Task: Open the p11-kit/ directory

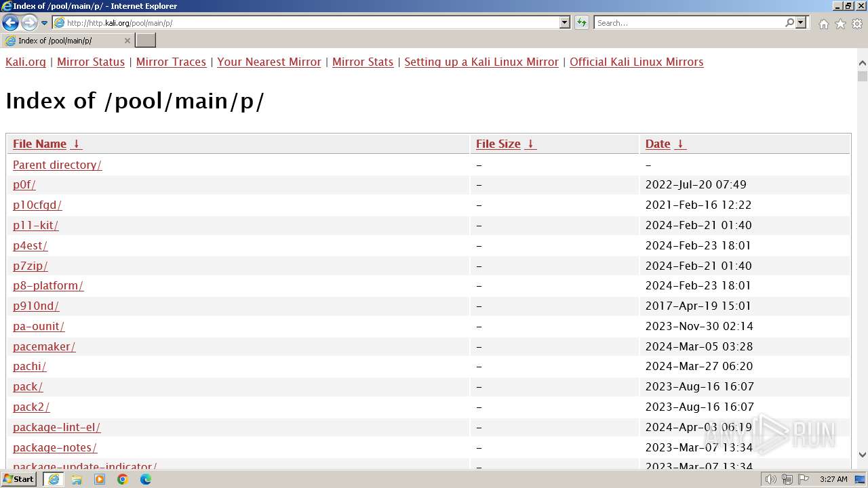Action: click(x=35, y=225)
